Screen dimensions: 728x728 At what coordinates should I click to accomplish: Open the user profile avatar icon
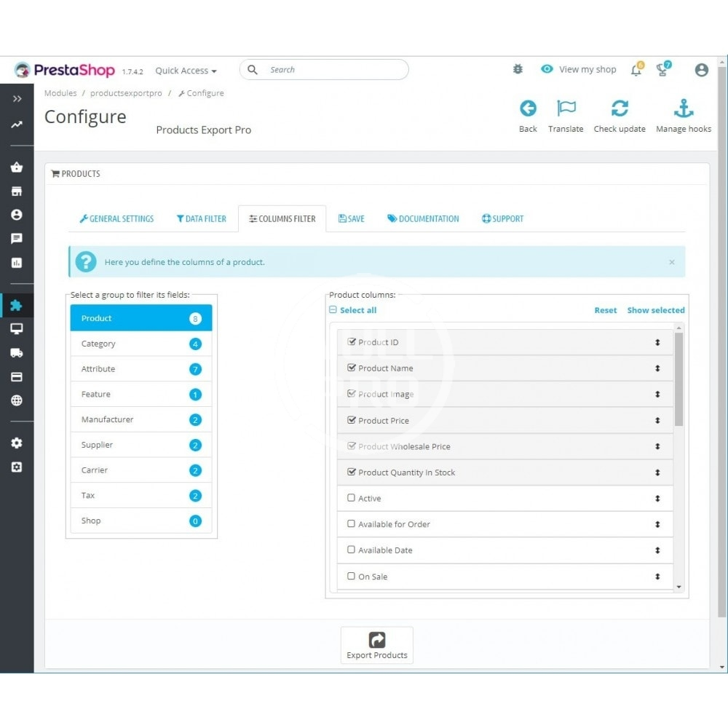[x=701, y=70]
